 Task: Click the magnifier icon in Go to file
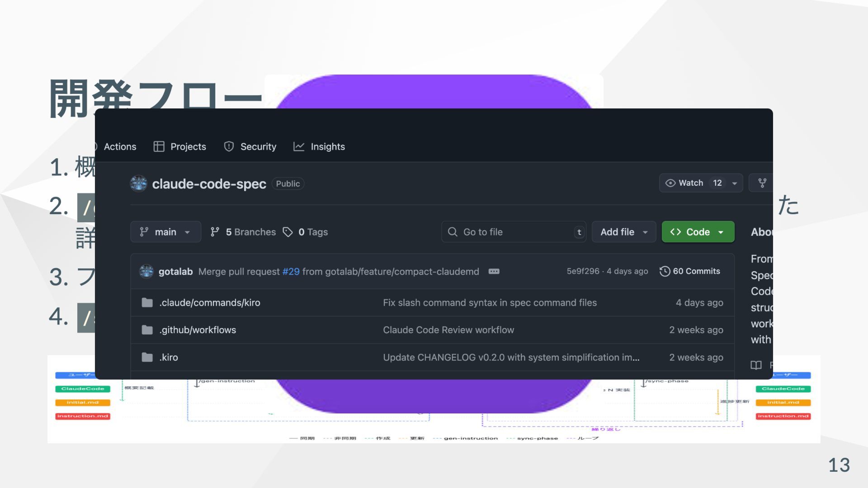453,232
